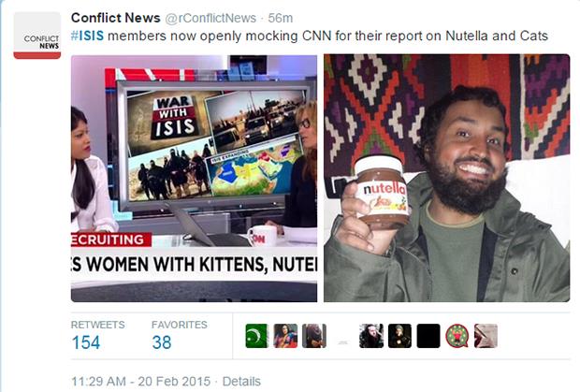
Task: Click the 11:29 AM - 20 Feb 2015 date
Action: tap(140, 382)
